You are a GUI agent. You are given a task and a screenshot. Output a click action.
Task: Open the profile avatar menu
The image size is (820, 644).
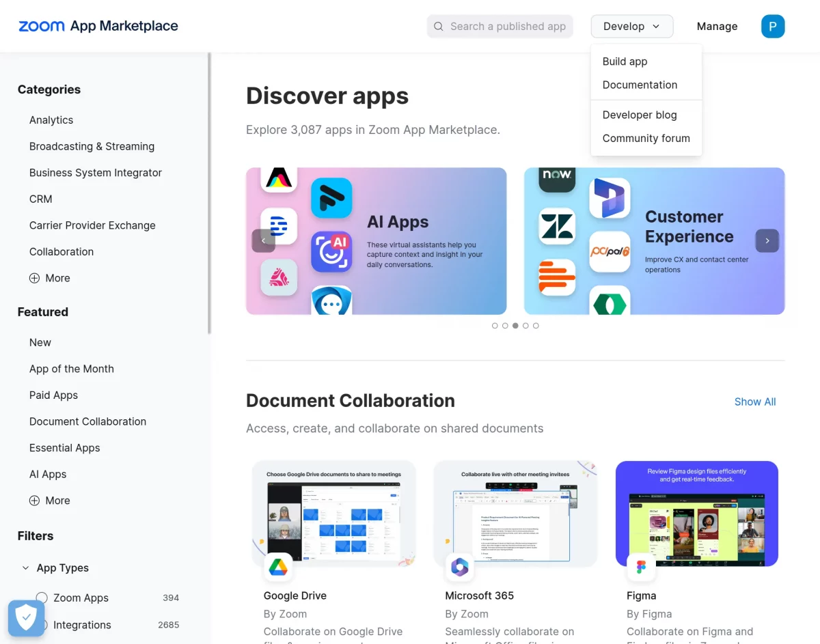point(773,26)
